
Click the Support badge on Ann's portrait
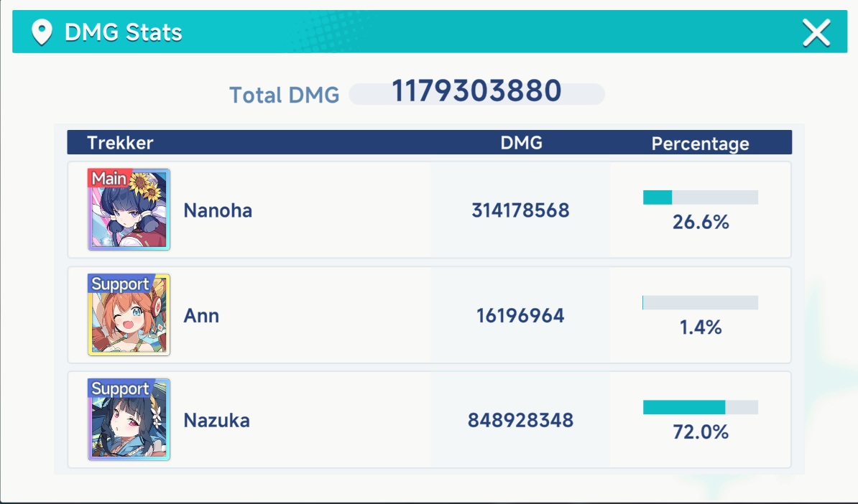point(121,284)
